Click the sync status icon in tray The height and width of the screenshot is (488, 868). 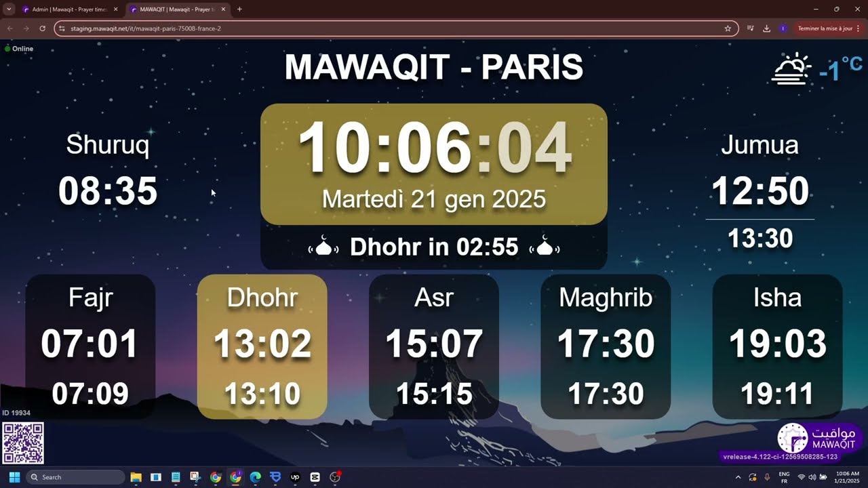pyautogui.click(x=753, y=477)
